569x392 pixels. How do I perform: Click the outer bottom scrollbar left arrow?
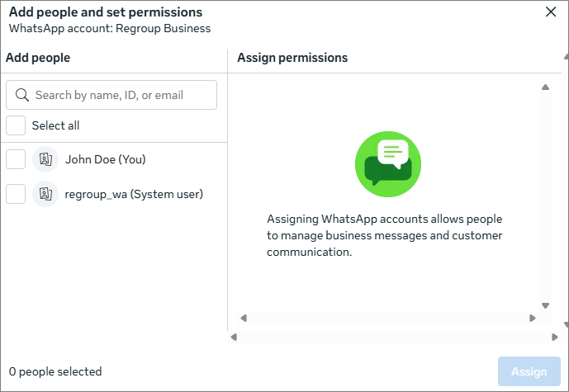(234, 337)
